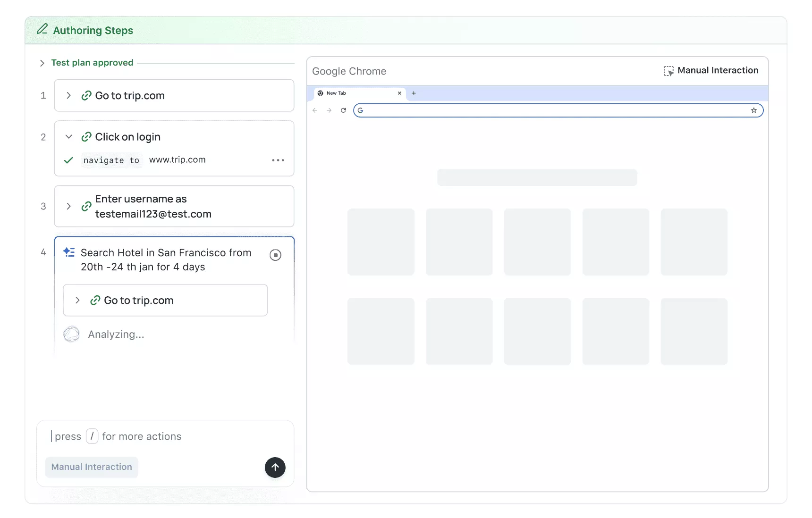The height and width of the screenshot is (518, 812).
Task: Click the green checkmark beside navigate to
Action: click(68, 160)
